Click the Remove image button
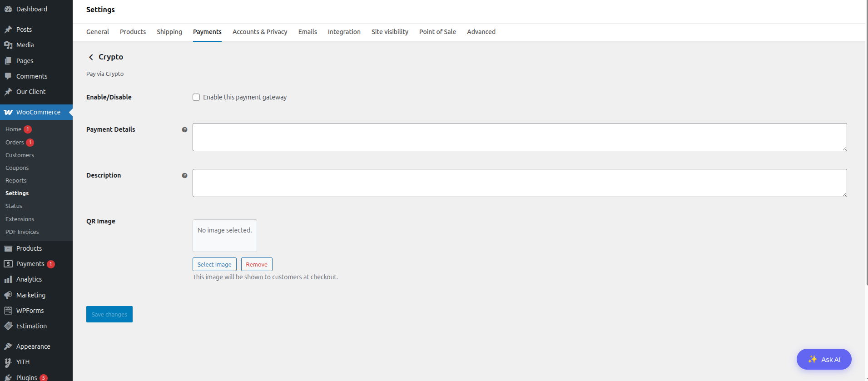The image size is (868, 381). 257,264
